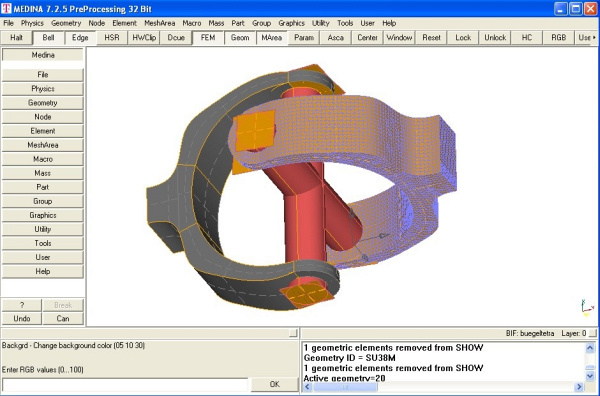Viewport: 600px width, 396px height.
Task: Click OK to confirm RGB values
Action: tap(274, 384)
